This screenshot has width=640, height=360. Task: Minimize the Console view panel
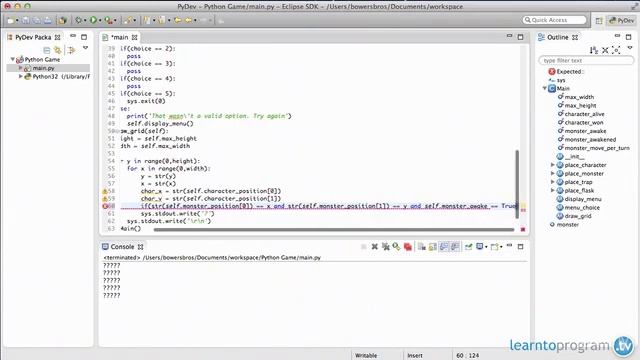coord(509,246)
